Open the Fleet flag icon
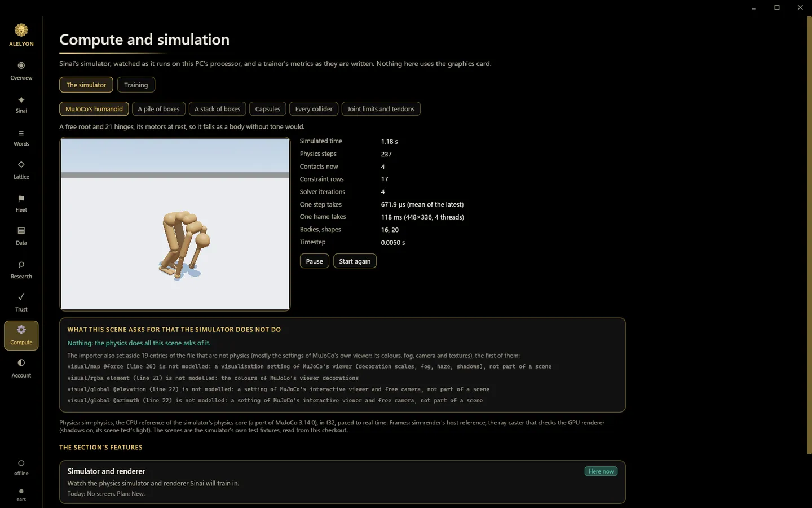812x508 pixels. (21, 199)
